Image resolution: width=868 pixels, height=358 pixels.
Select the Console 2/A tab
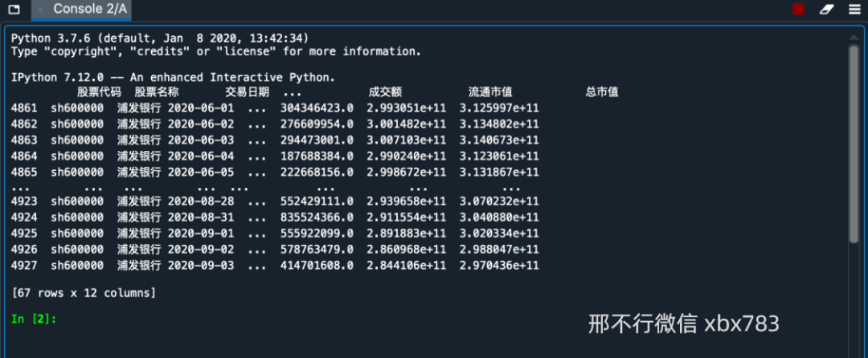[x=81, y=10]
